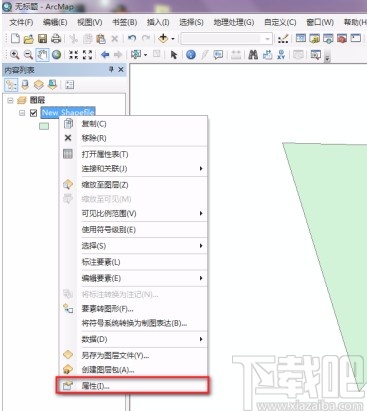Open the Add Data dropdown arrow
Viewport: 367px width, 411px height.
tap(173, 39)
